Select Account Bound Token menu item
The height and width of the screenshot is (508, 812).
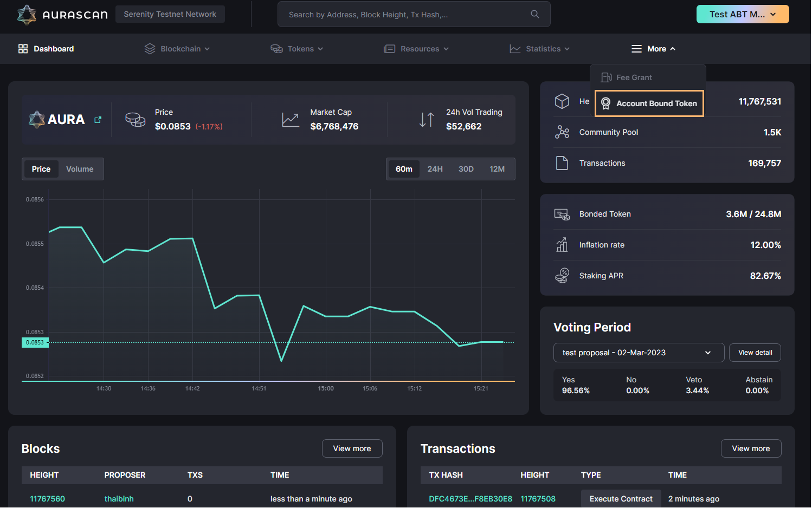(x=649, y=103)
